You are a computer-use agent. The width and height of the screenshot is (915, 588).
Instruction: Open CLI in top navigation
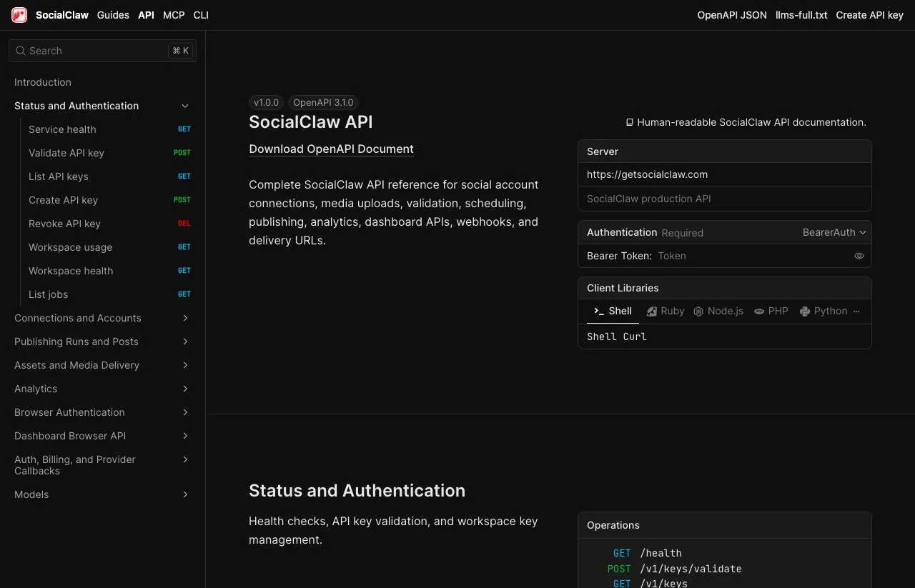[201, 15]
